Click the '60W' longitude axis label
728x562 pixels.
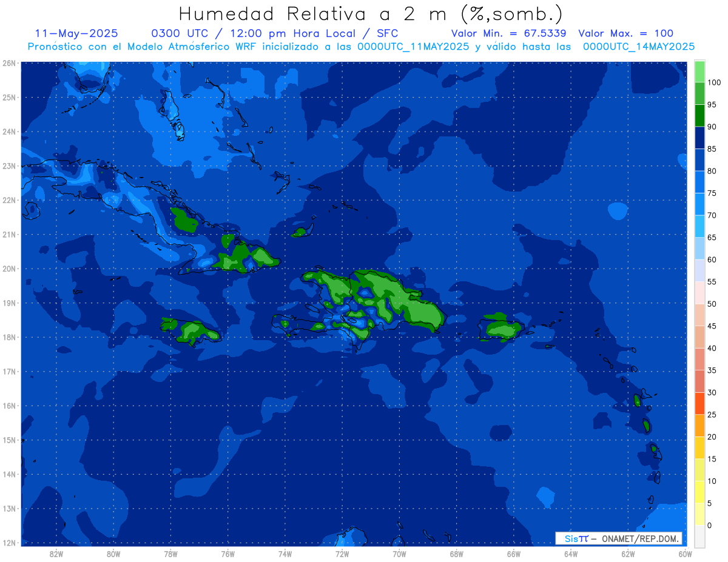click(685, 554)
